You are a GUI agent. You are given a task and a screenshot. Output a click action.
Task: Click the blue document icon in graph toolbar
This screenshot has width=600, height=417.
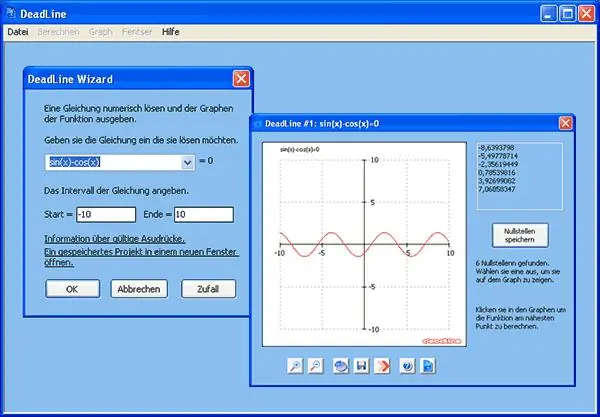pyautogui.click(x=428, y=366)
